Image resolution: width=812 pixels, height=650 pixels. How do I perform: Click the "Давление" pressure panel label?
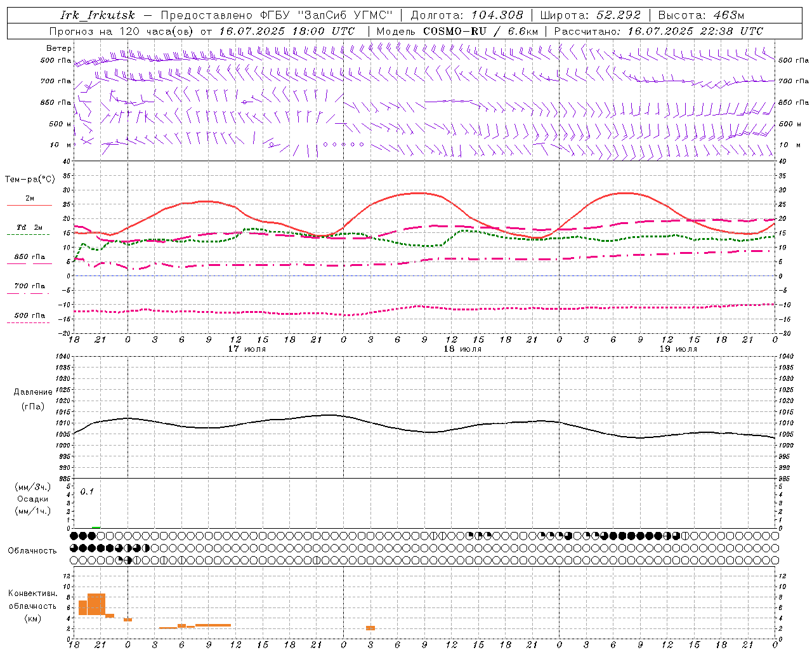click(x=33, y=392)
